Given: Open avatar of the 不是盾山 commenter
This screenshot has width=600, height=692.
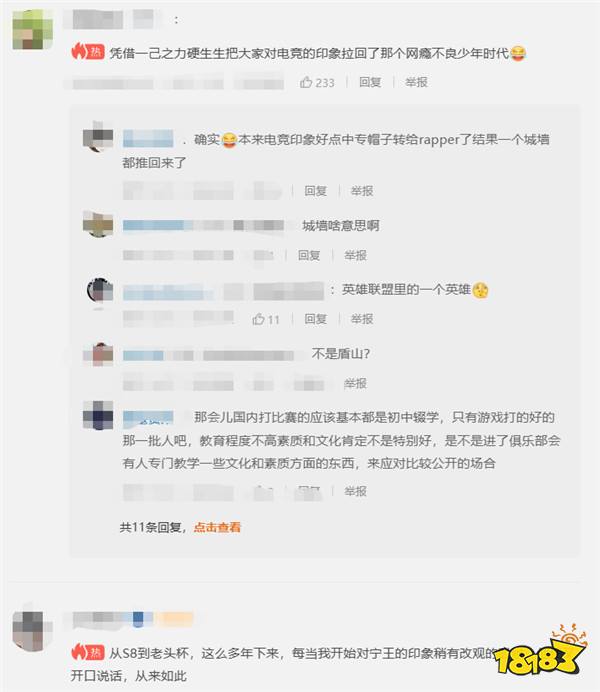Looking at the screenshot, I should pyautogui.click(x=98, y=354).
